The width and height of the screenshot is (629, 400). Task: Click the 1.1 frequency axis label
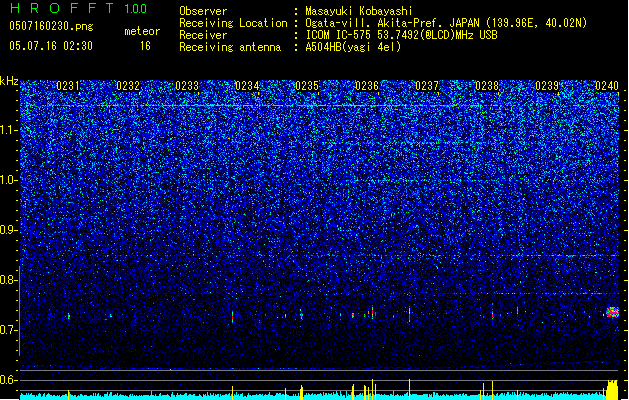point(9,130)
